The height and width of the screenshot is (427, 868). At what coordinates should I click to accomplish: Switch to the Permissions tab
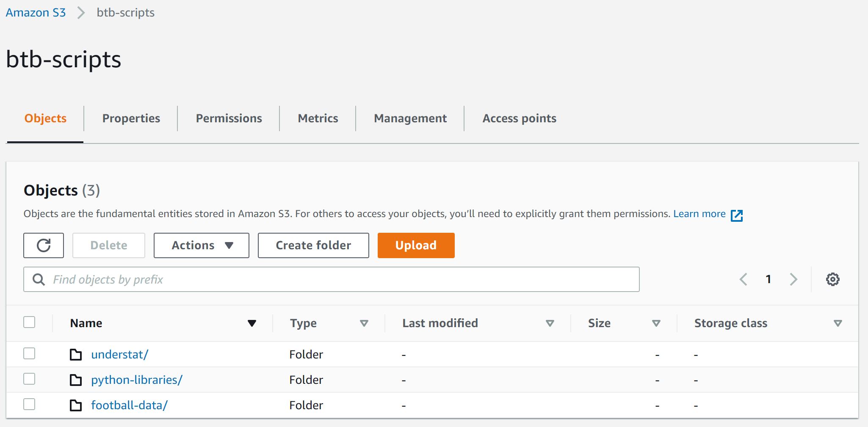pyautogui.click(x=228, y=118)
